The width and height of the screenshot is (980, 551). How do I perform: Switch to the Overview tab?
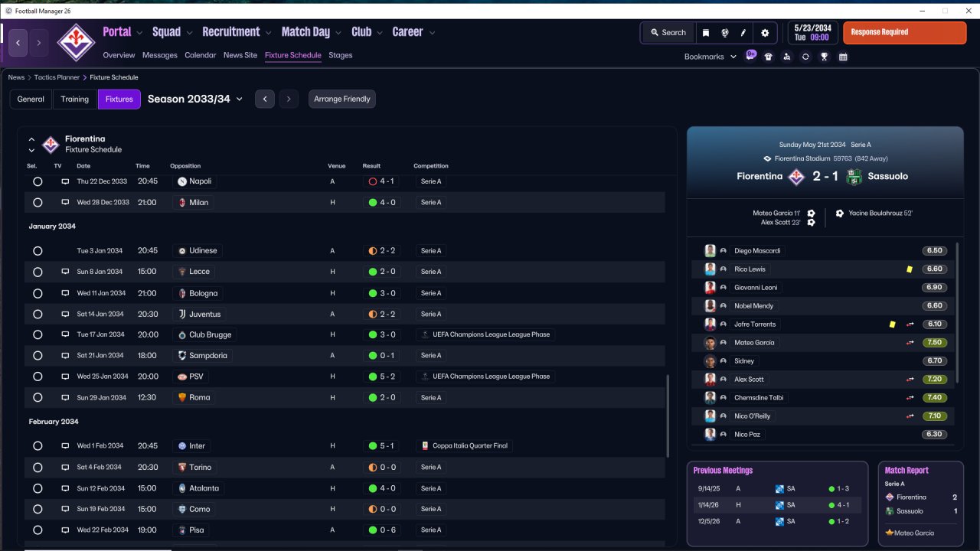point(119,55)
